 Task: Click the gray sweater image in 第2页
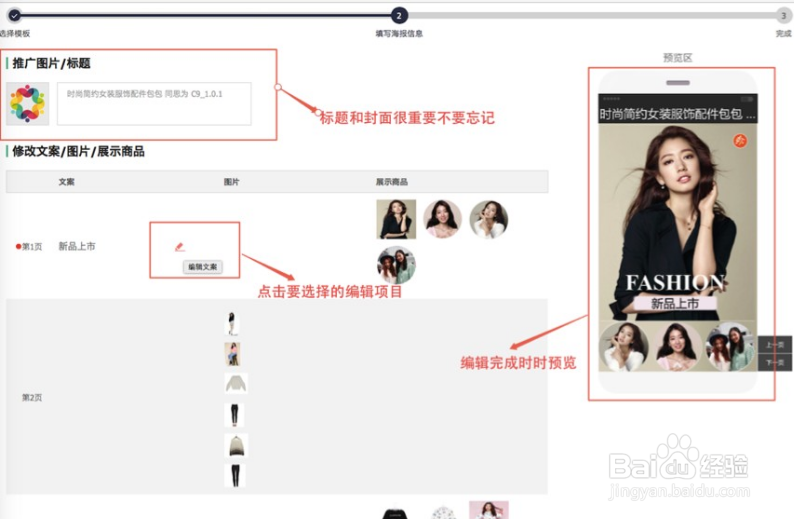click(236, 384)
